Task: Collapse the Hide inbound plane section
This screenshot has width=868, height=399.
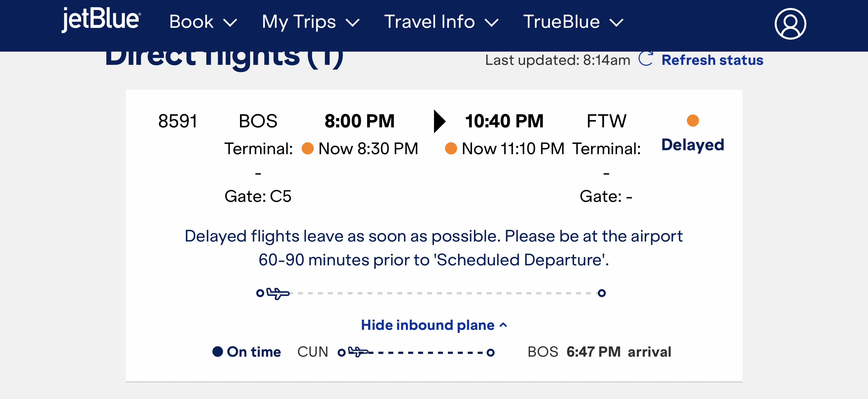Action: click(434, 325)
